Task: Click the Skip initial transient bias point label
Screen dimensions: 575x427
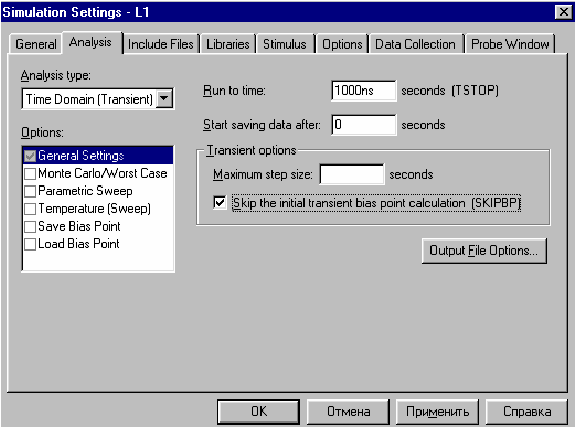Action: point(376,203)
